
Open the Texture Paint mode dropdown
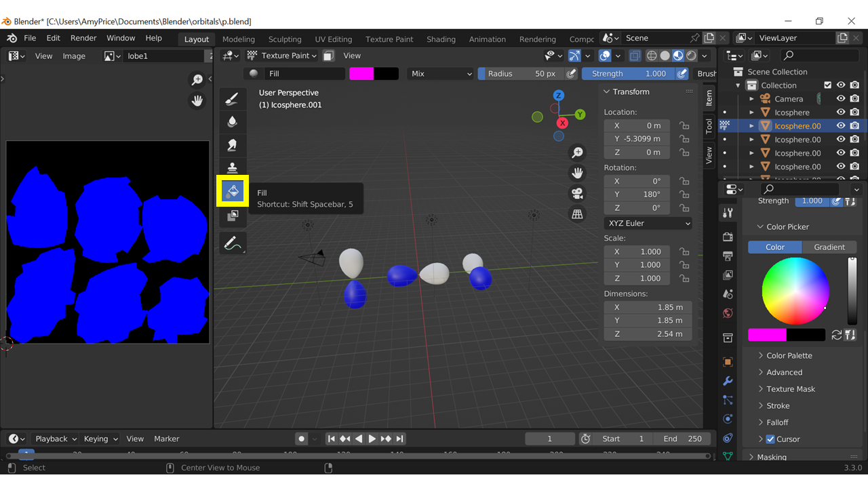281,56
